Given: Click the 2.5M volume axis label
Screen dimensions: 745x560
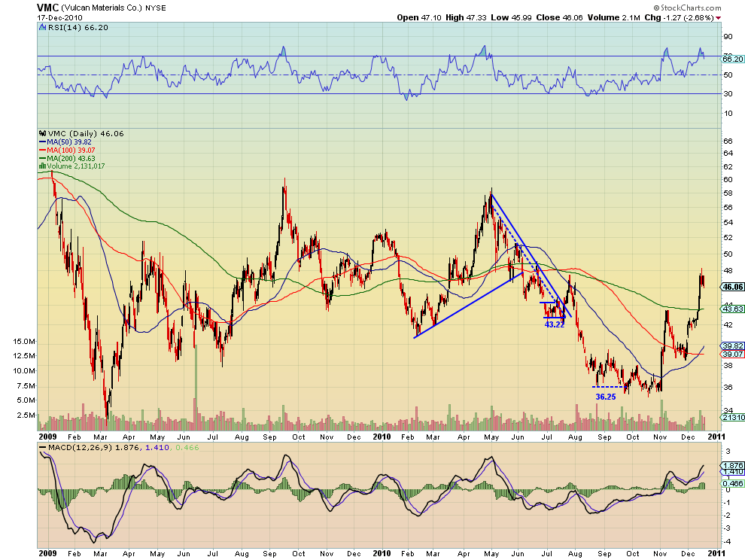Looking at the screenshot, I should pyautogui.click(x=26, y=415).
